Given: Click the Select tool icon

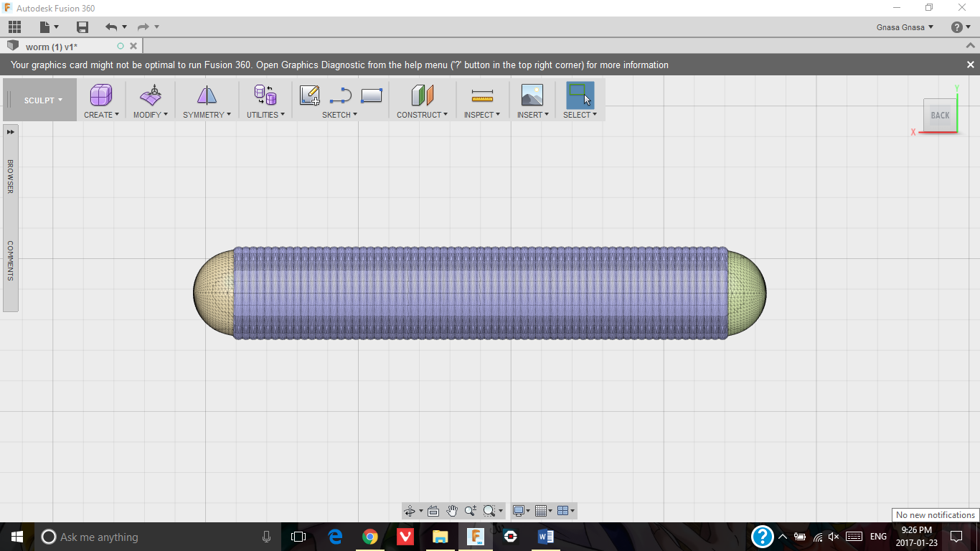Looking at the screenshot, I should (x=580, y=95).
